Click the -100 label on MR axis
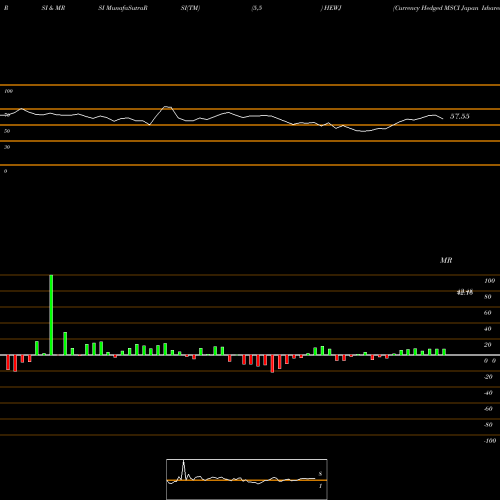 pos(490,441)
